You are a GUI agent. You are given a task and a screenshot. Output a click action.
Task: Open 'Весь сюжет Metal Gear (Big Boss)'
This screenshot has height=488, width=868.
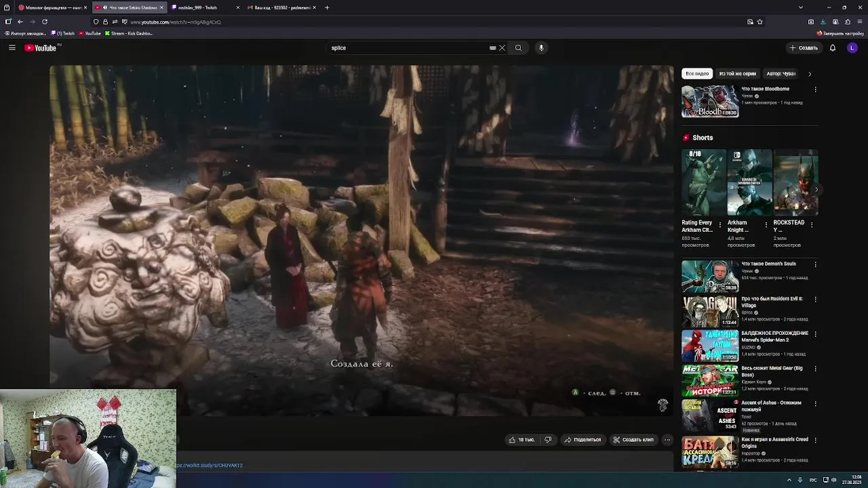[710, 381]
